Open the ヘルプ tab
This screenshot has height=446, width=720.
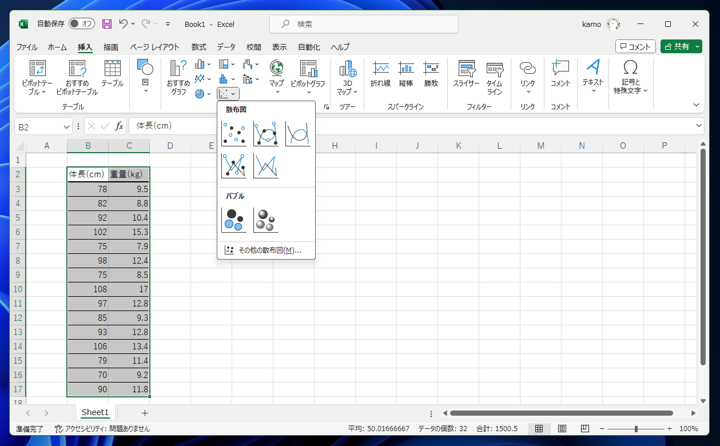[340, 47]
